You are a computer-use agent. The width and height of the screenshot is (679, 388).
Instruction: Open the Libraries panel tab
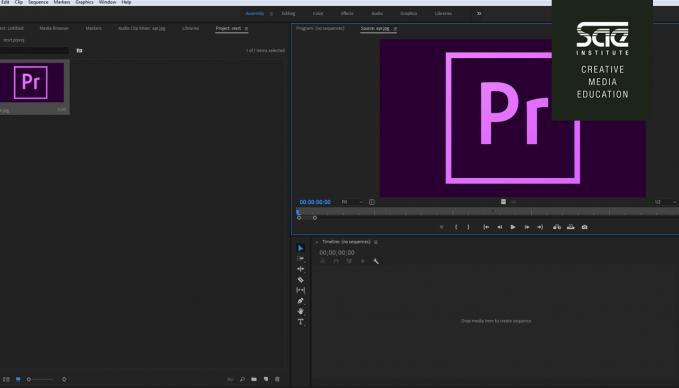[191, 28]
